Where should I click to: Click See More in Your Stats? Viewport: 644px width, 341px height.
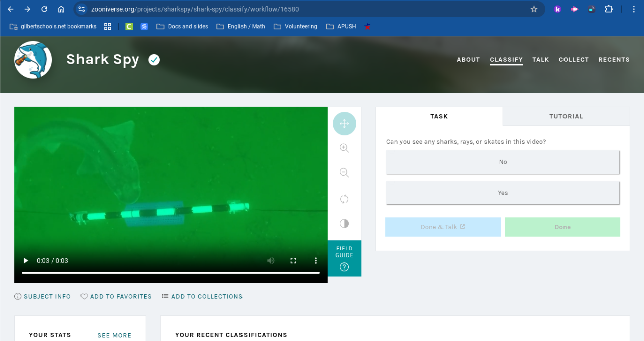pos(114,335)
